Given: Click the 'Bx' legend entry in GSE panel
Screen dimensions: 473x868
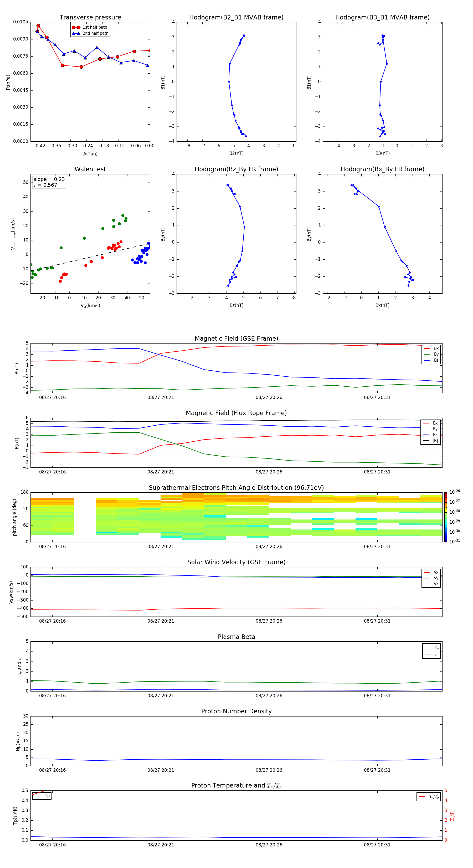Looking at the screenshot, I should (x=431, y=349).
